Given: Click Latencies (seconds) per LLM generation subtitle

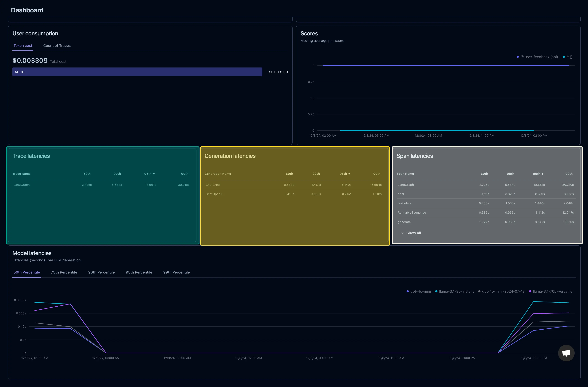Looking at the screenshot, I should point(46,260).
